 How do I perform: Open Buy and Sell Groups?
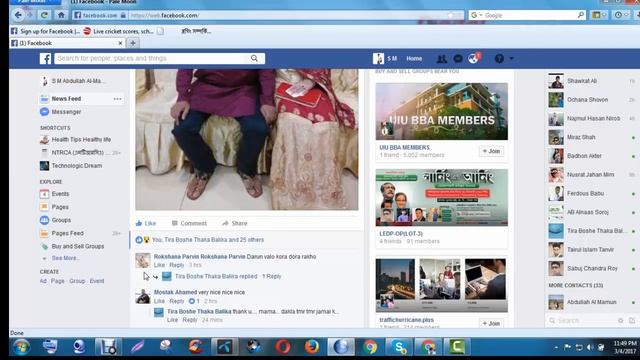point(72,247)
